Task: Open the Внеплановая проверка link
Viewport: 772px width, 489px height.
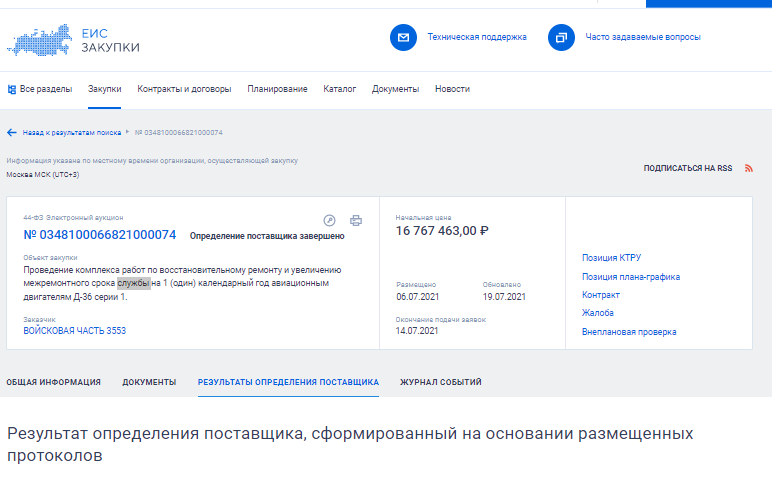Action: [629, 332]
